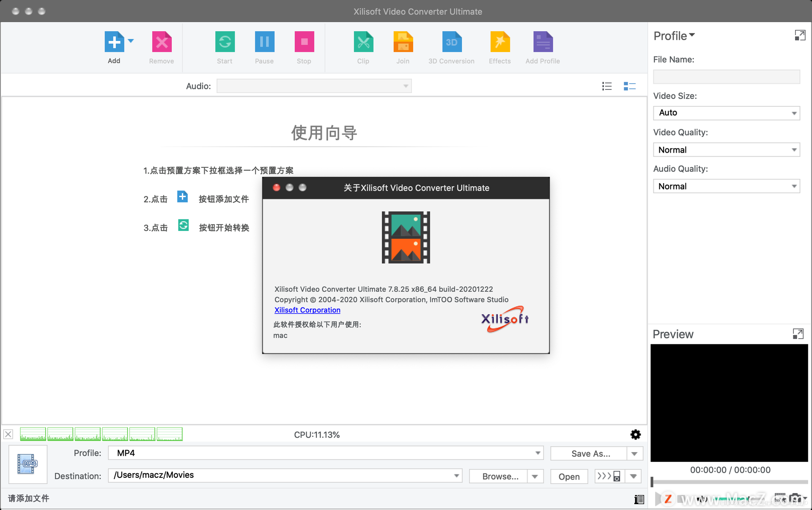Click the blue plus icon in wizard step 2
The height and width of the screenshot is (510, 812).
[182, 197]
